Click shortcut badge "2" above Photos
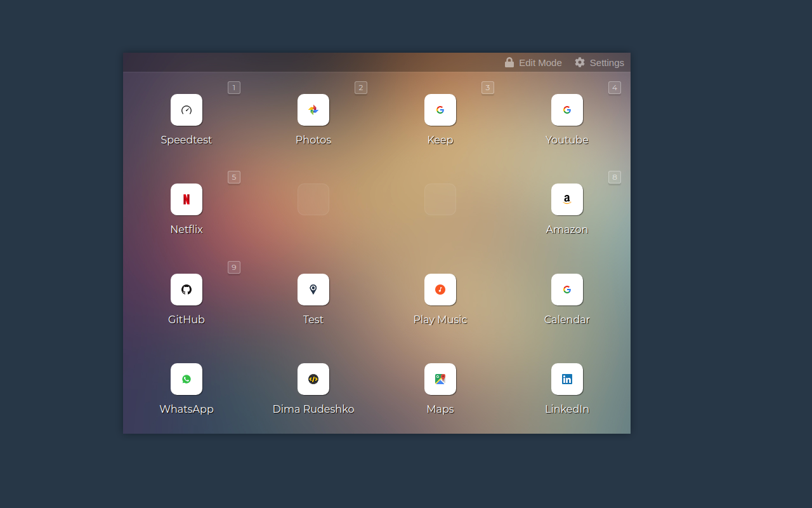 pos(361,88)
